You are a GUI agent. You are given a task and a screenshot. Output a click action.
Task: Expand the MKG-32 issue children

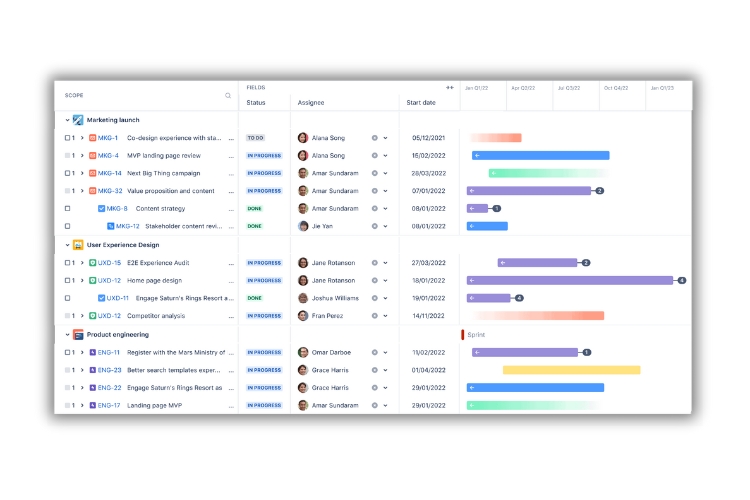click(x=82, y=191)
